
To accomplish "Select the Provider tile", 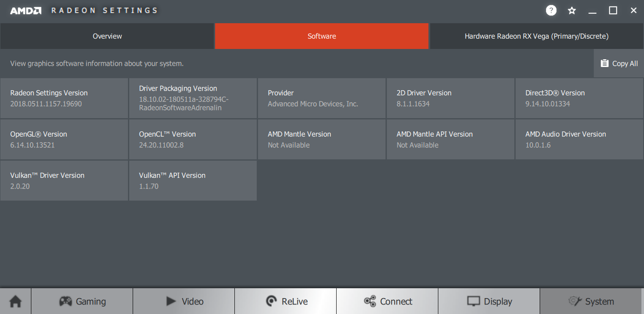I will click(322, 98).
